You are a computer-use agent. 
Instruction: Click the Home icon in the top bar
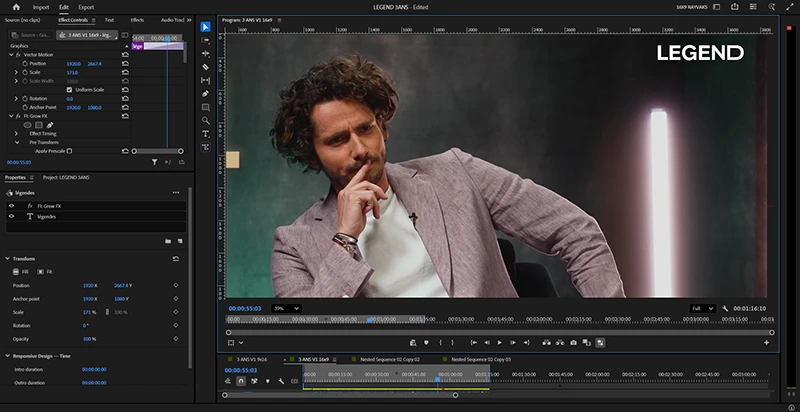16,7
